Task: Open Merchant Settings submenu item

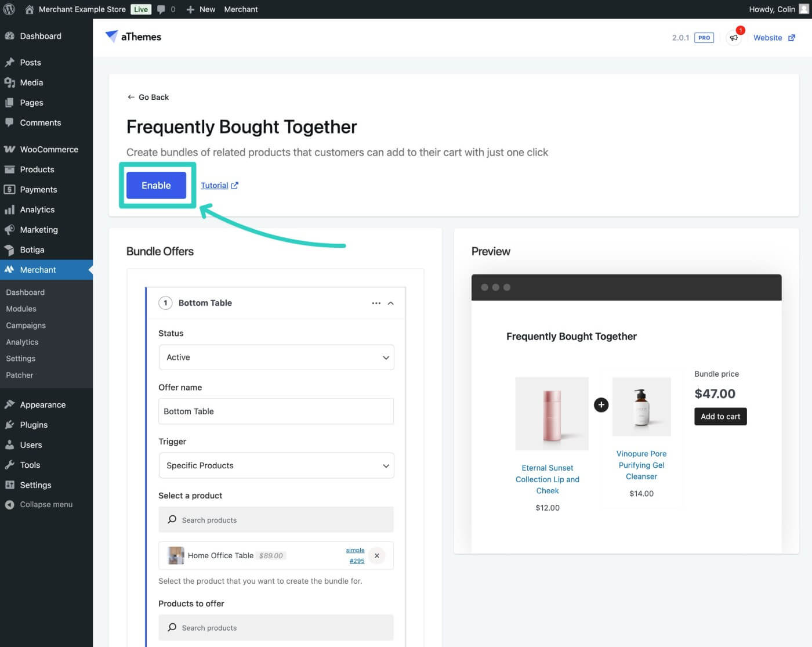Action: [20, 359]
